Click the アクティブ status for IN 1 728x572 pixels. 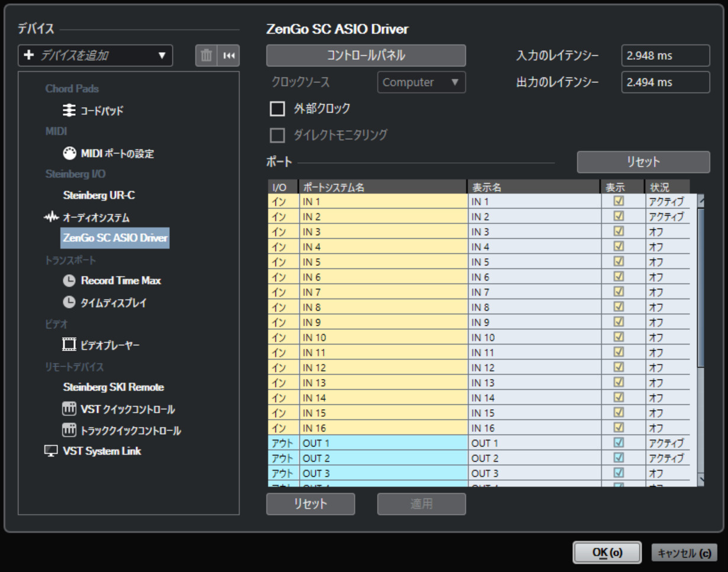[x=667, y=201]
